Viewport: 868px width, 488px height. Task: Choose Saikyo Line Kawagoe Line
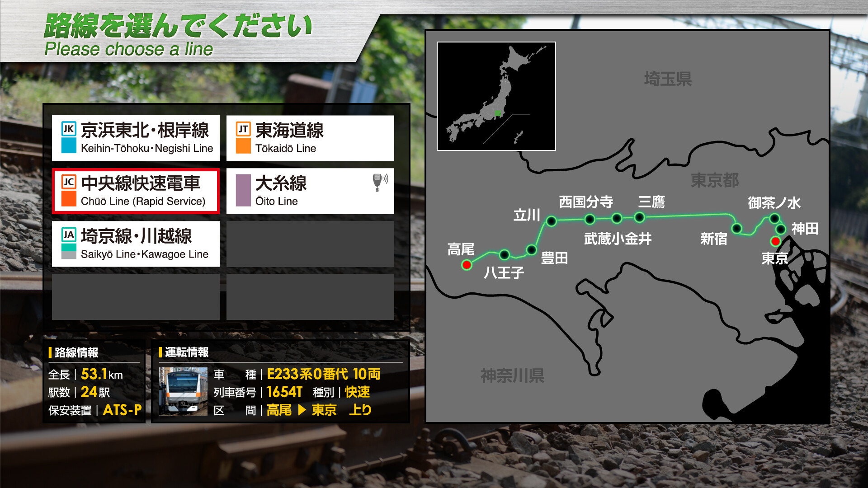tap(136, 244)
